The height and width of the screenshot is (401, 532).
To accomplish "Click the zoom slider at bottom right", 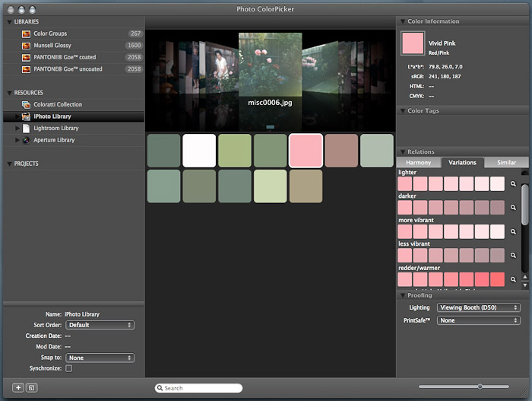I will (x=480, y=387).
